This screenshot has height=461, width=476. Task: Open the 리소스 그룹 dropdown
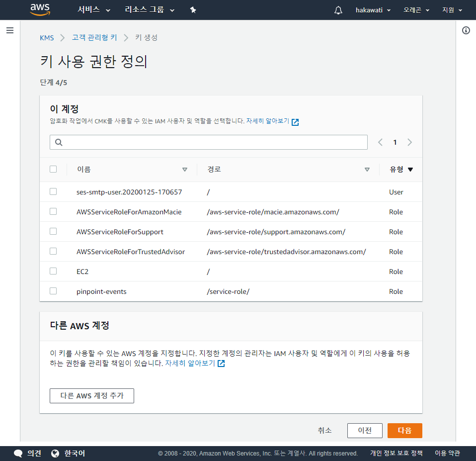point(150,10)
